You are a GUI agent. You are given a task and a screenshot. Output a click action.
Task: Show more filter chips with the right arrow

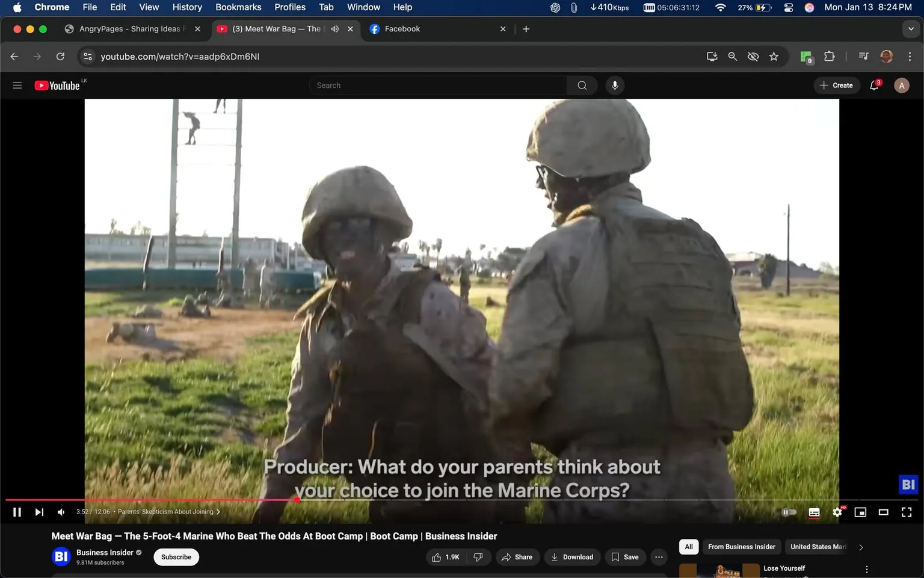860,547
